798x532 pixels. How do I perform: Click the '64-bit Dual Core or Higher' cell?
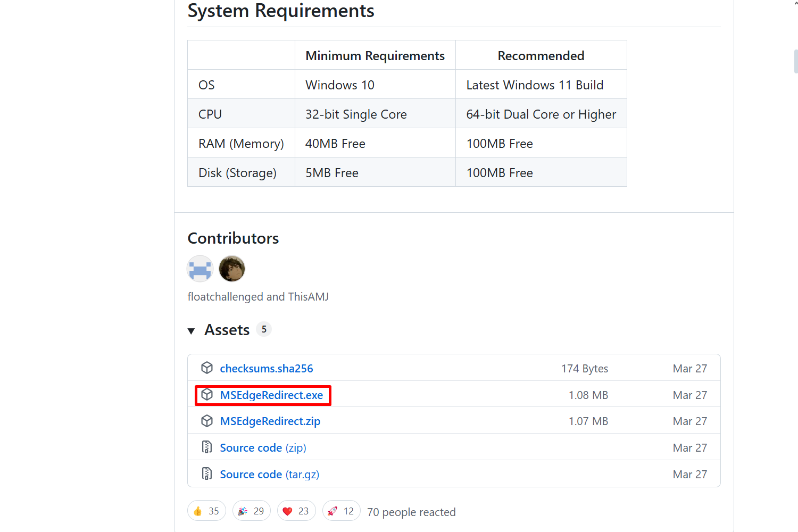pyautogui.click(x=541, y=114)
